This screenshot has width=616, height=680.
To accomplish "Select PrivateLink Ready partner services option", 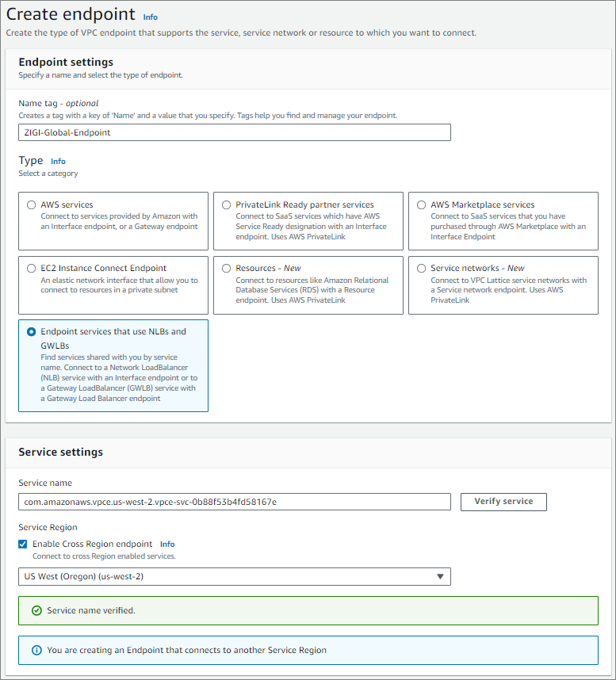I will [226, 204].
